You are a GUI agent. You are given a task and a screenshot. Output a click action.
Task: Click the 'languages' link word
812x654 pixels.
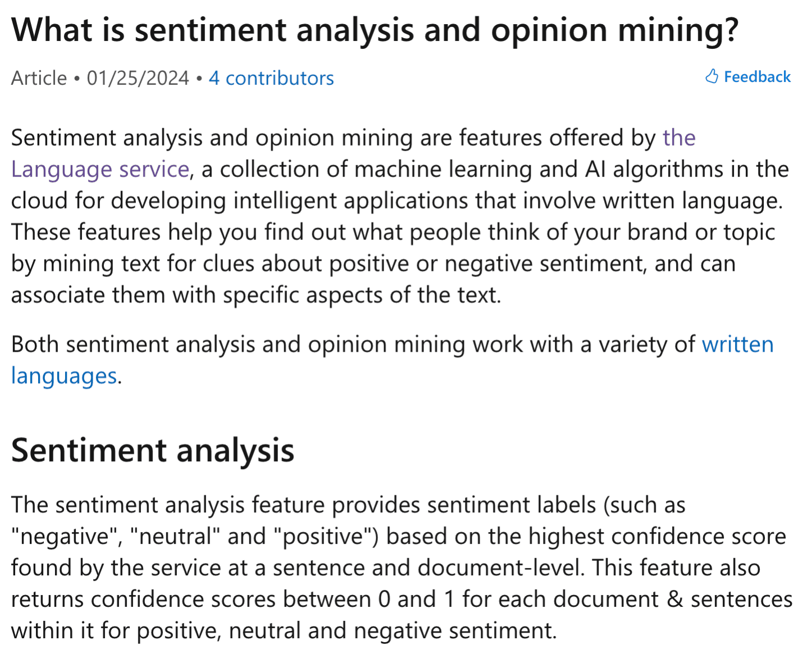pos(64,376)
